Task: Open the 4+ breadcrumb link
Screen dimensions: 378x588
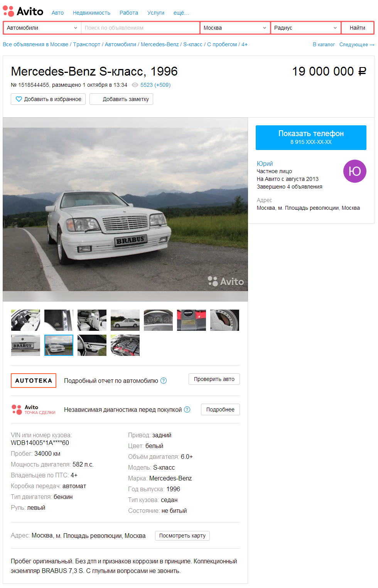Action: (x=245, y=44)
